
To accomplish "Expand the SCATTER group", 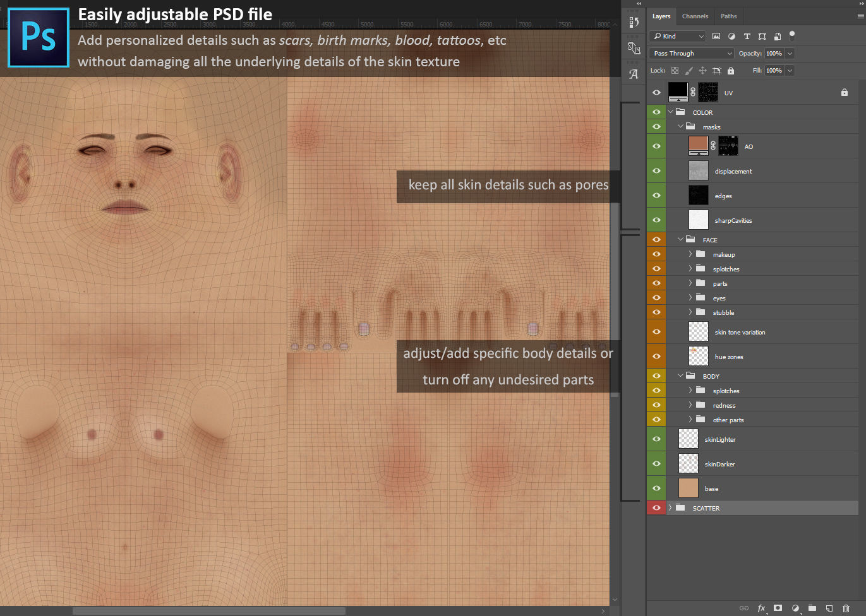I will (670, 507).
